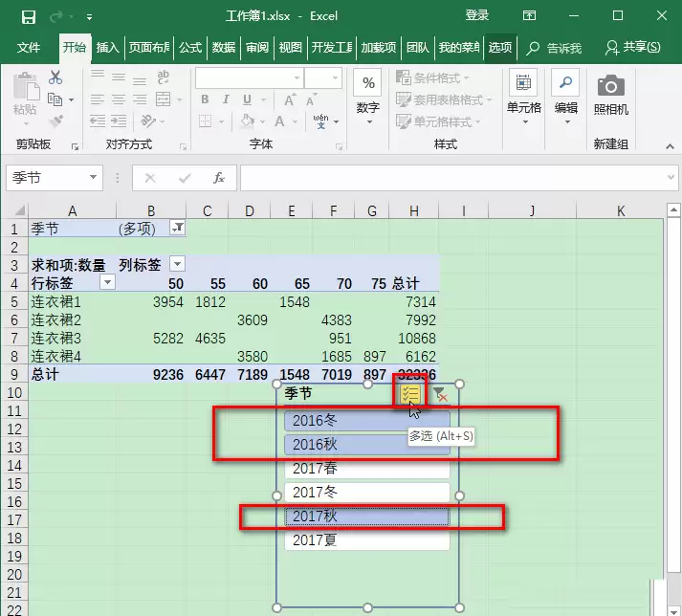Open the 季节 filter dropdown in B1

coord(178,228)
